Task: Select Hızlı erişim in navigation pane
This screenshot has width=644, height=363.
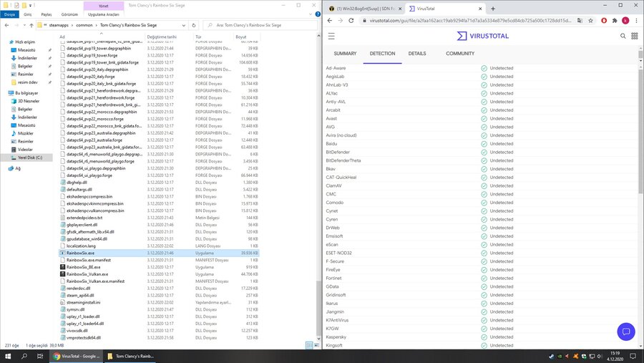Action: pos(25,42)
